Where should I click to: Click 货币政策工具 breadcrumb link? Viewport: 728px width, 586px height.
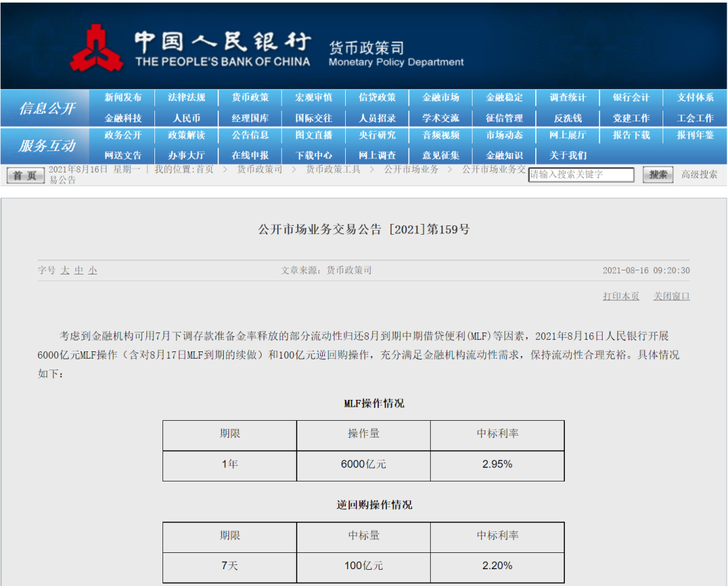[333, 169]
